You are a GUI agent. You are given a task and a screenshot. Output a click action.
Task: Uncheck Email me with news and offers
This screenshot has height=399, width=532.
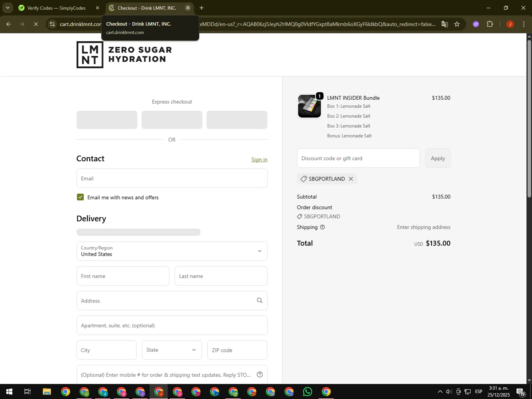pyautogui.click(x=81, y=197)
